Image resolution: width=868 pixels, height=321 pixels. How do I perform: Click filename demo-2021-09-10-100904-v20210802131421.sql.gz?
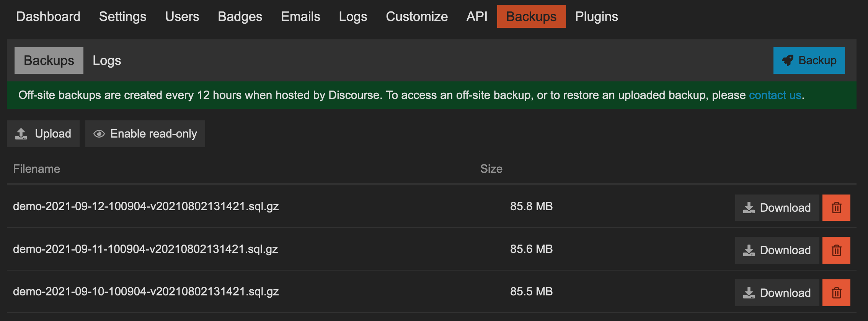[146, 292]
